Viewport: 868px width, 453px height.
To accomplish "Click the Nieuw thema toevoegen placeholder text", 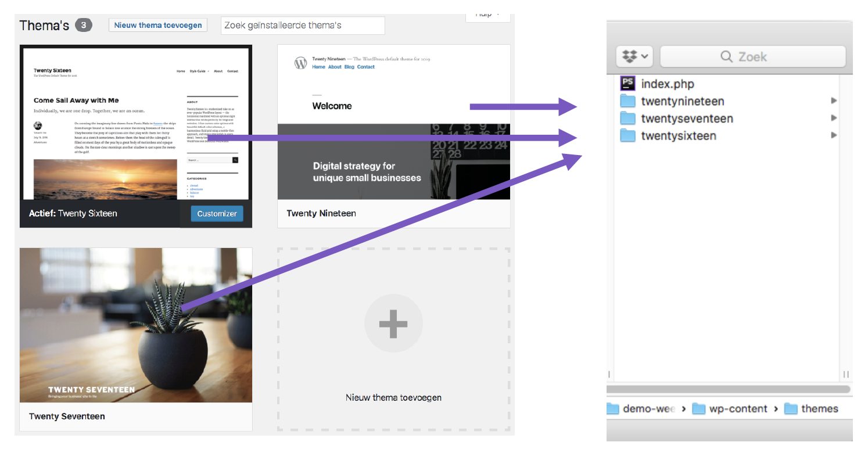I will [393, 398].
